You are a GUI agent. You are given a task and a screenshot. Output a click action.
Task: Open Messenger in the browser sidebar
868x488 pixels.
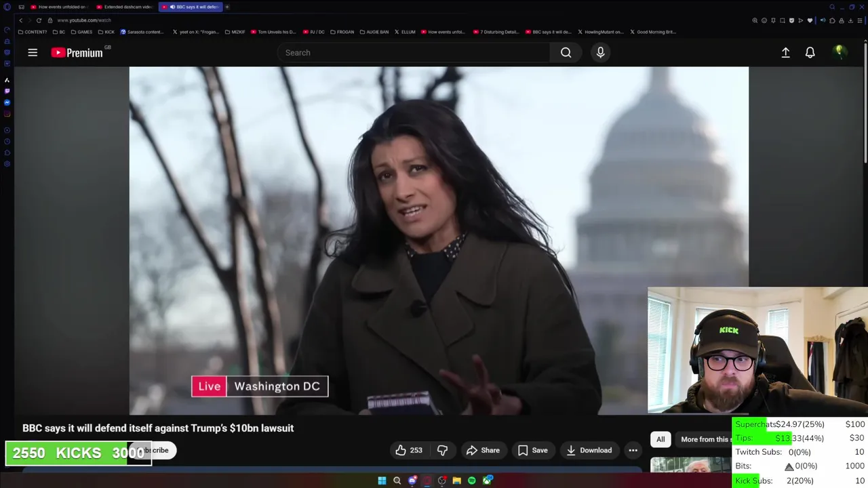click(7, 102)
